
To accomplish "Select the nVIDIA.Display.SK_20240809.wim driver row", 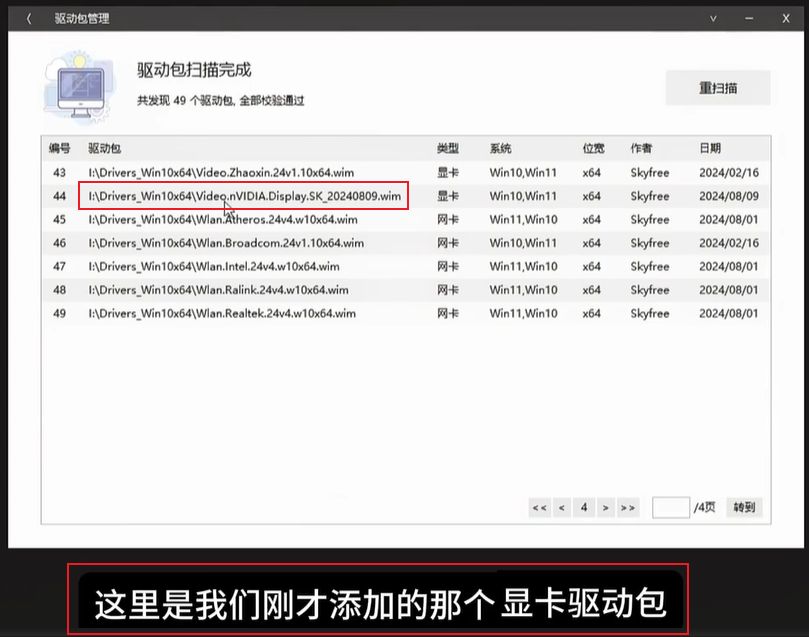I will coord(245,196).
